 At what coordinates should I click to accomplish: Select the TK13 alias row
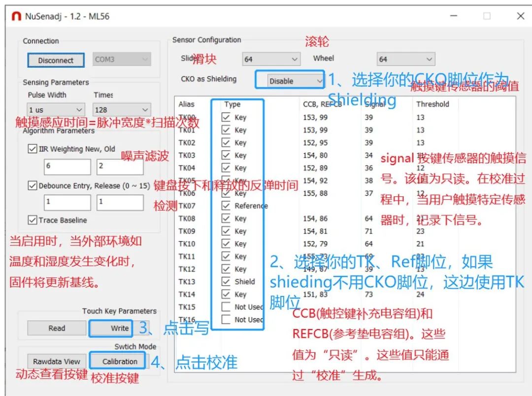187,282
